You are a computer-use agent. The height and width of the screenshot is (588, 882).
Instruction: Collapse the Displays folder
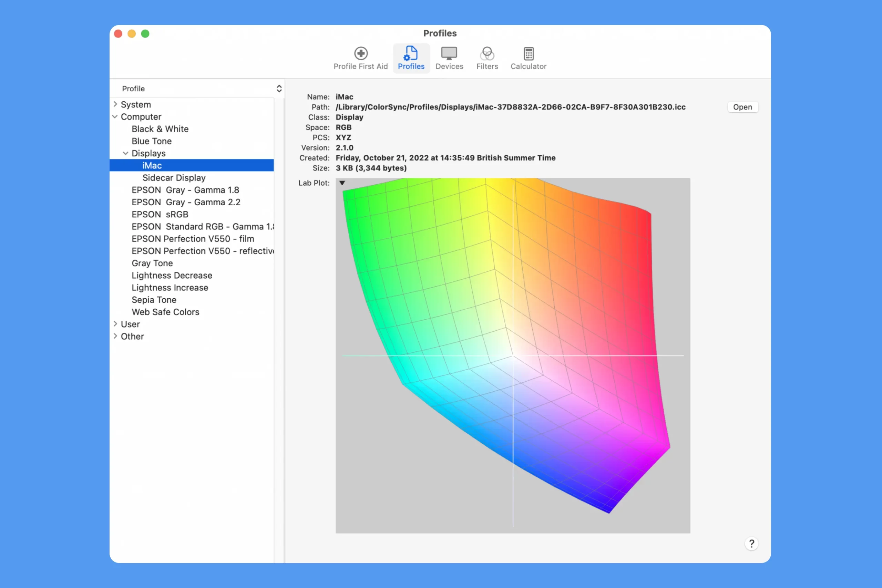(x=126, y=153)
